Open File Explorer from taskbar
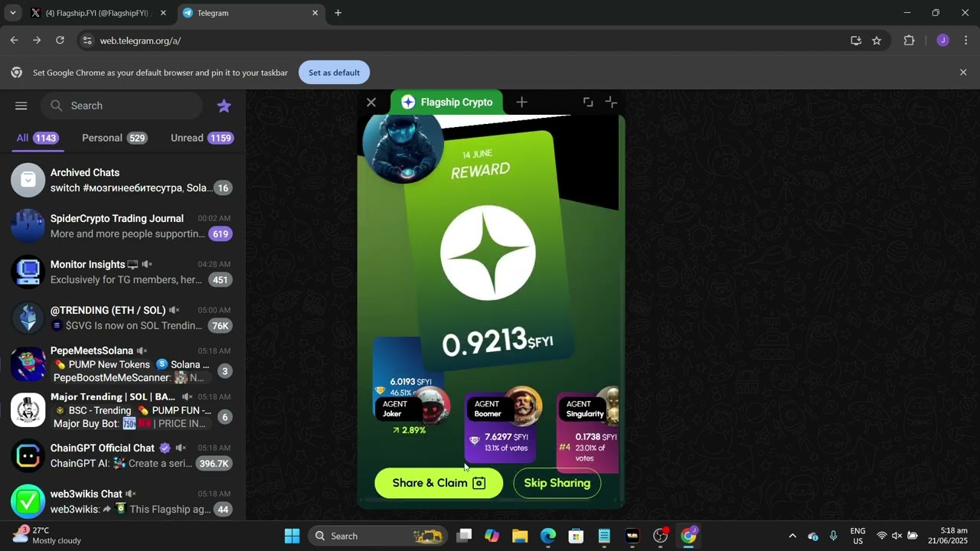Image resolution: width=980 pixels, height=551 pixels. point(520,536)
